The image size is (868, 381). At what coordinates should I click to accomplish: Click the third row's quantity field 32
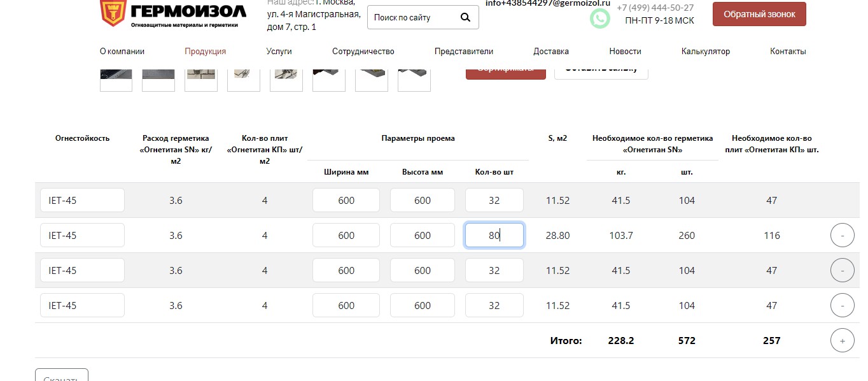coord(494,270)
